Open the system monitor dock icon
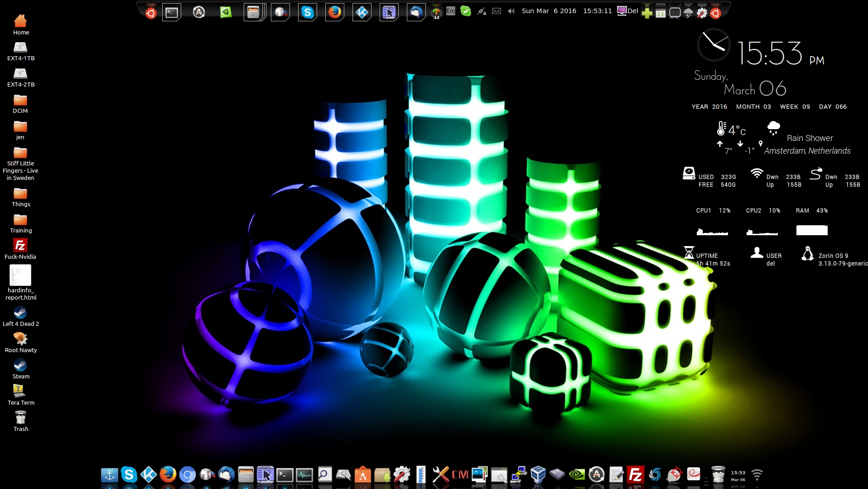Viewport: 868px width, 489px height. tap(304, 475)
